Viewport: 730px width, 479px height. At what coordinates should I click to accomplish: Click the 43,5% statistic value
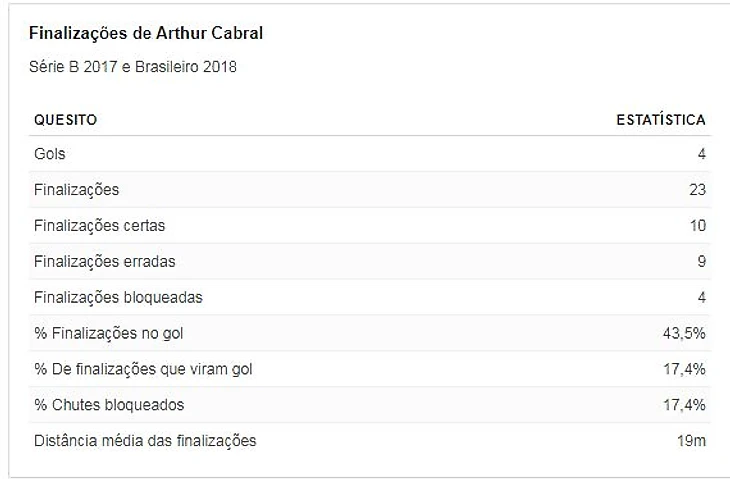[x=685, y=333]
